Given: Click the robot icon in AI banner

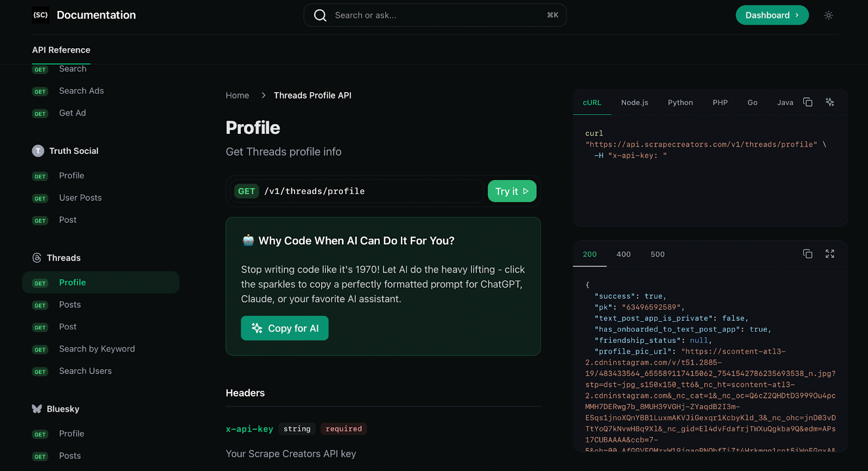Looking at the screenshot, I should click(x=248, y=240).
